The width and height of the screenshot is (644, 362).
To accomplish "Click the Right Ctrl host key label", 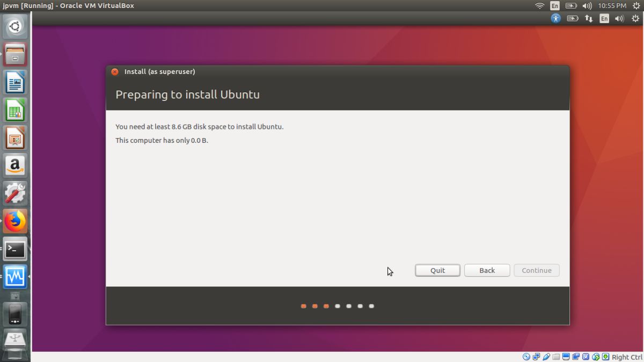I will (x=627, y=357).
